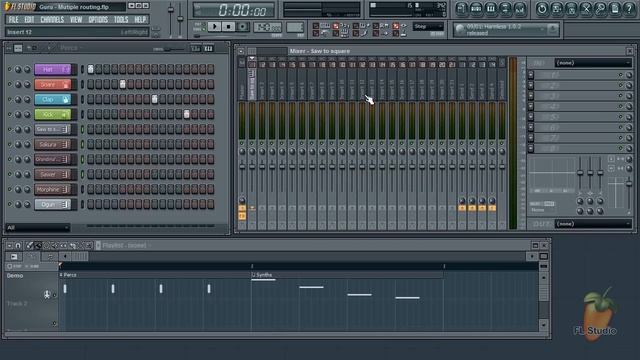Select the paint brush tool in Playlist
Image resolution: width=640 pixels, height=360 pixels.
38,245
